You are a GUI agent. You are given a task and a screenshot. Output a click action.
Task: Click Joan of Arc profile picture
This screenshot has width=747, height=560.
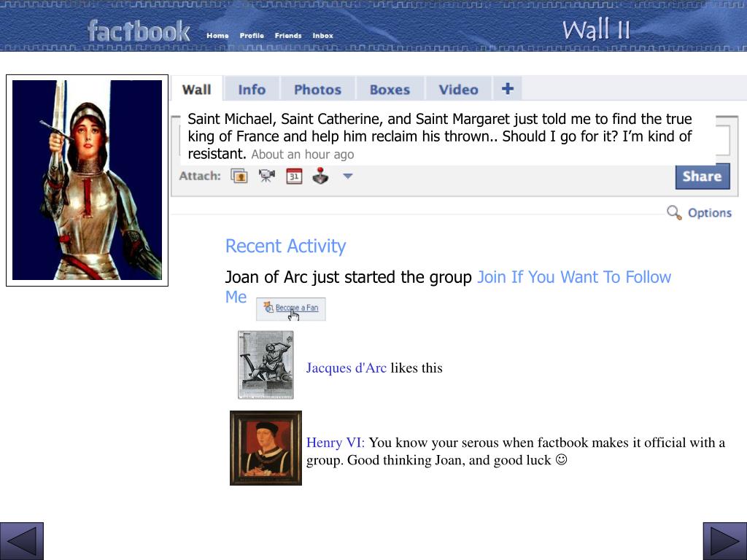coord(88,180)
